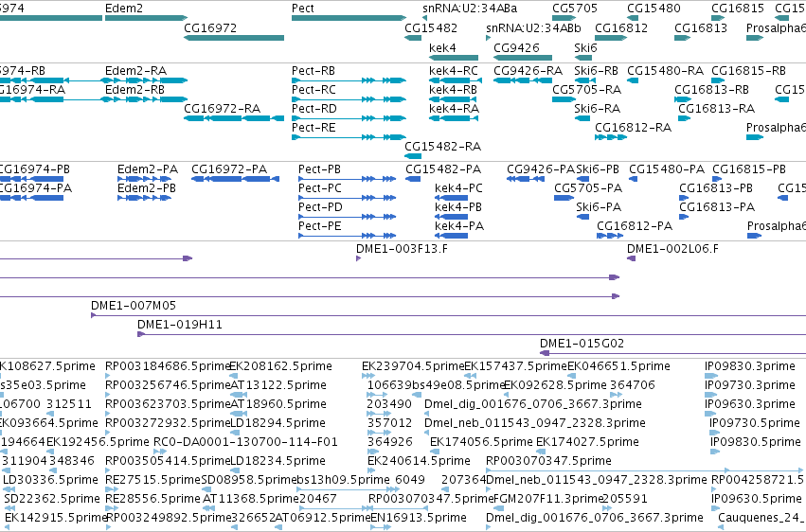Viewport: 806px width, 532px height.
Task: Open the RE28556.5prime EST
Action: [x=111, y=508]
